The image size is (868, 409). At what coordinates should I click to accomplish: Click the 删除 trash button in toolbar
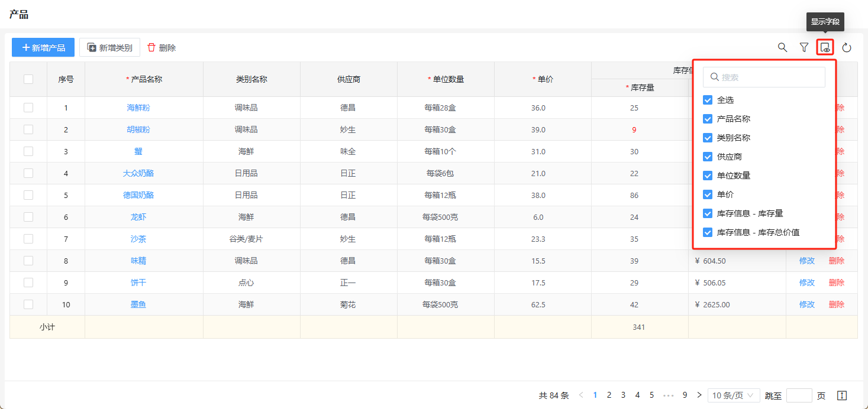tap(162, 47)
